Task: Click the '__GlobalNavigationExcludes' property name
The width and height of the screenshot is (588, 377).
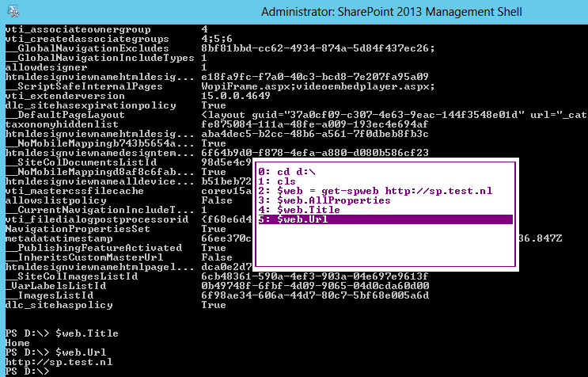Action: tap(87, 48)
